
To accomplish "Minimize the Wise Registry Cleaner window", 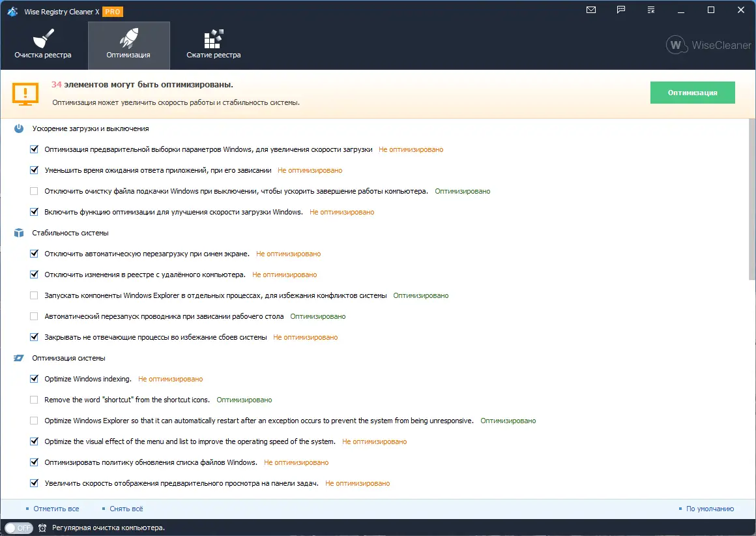I will coord(681,10).
